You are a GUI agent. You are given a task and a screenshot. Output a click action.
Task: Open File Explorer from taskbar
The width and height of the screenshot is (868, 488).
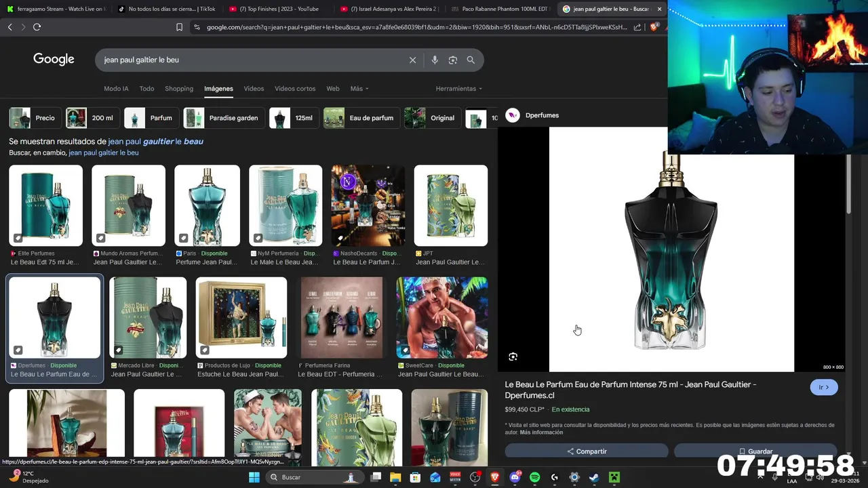click(395, 477)
